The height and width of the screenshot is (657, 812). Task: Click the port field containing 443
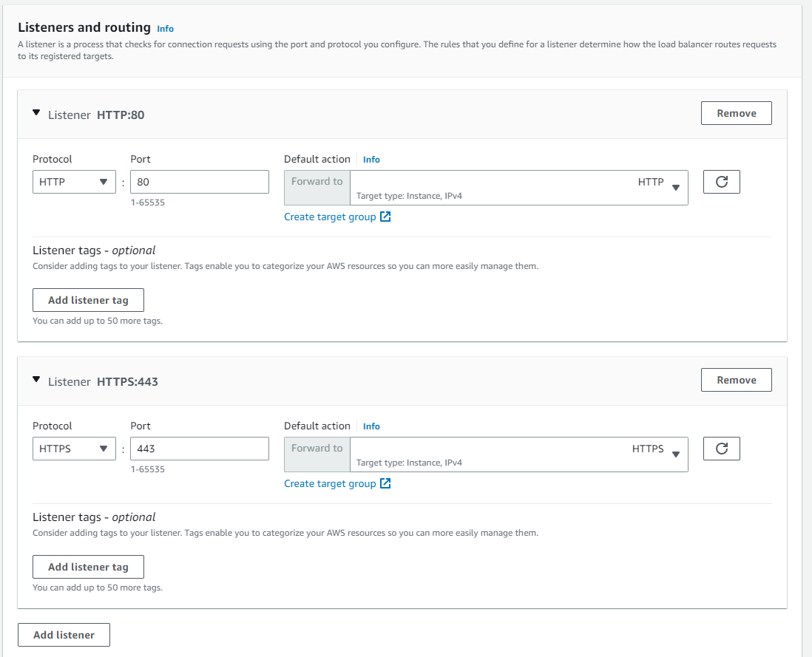click(x=200, y=449)
